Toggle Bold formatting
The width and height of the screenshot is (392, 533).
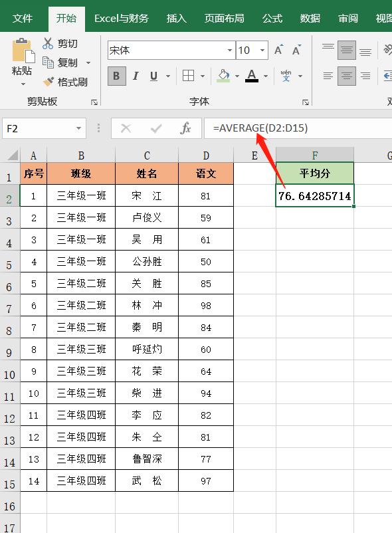(116, 76)
